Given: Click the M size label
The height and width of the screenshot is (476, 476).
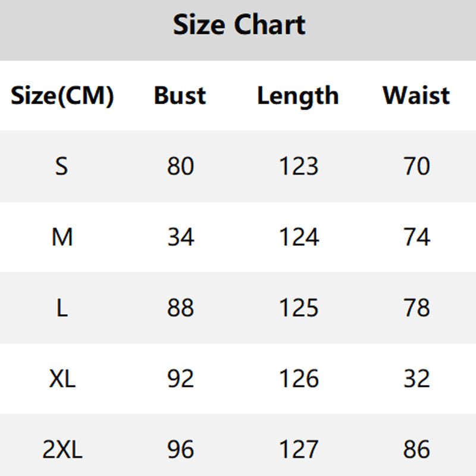Looking at the screenshot, I should (62, 237).
